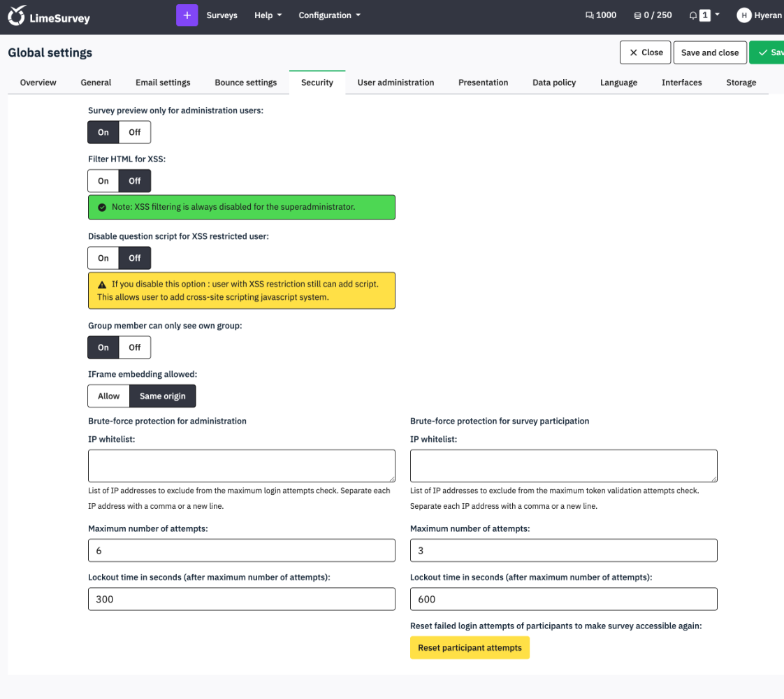The image size is (784, 699).
Task: Click the storage indicator showing 0 / 250
Action: tap(653, 15)
